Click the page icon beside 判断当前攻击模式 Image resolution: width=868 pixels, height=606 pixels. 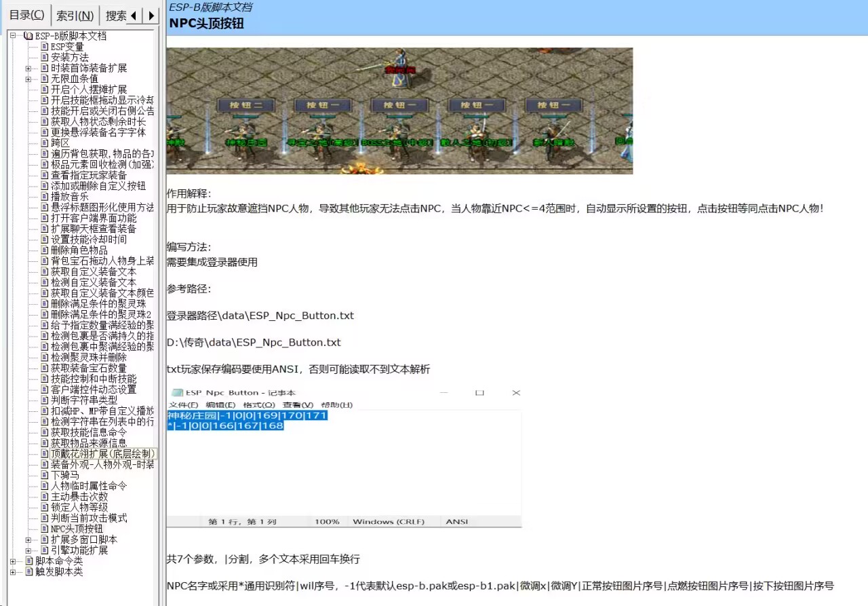click(x=44, y=518)
